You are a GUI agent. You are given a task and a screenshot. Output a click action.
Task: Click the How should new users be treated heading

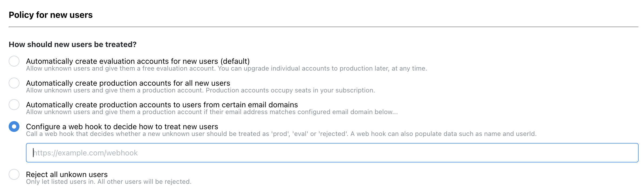tap(72, 44)
